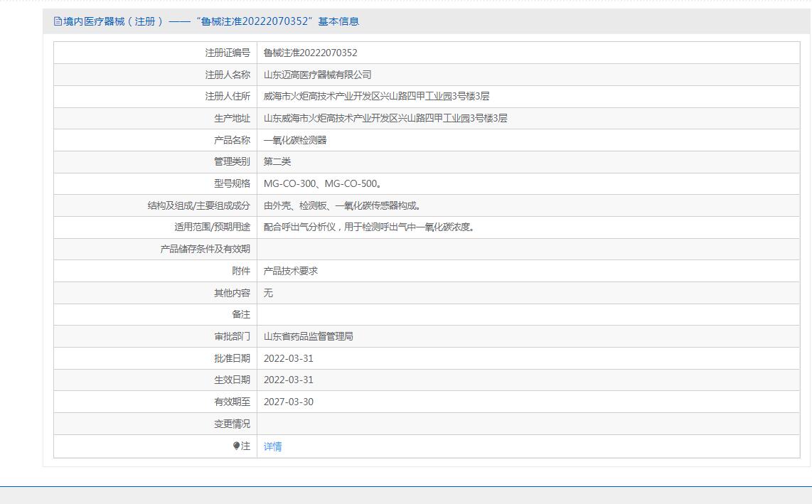812x504 pixels.
Task: Click 其他内容 value 无
Action: click(x=268, y=293)
